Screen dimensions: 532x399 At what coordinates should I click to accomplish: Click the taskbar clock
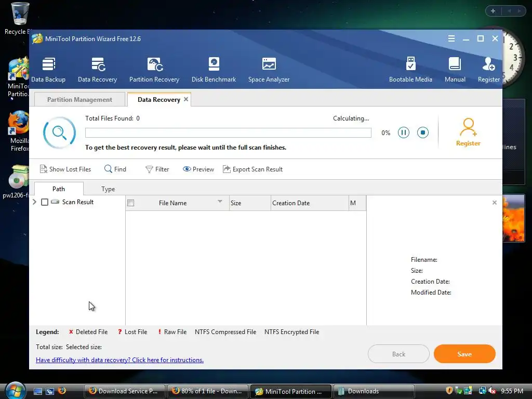(512, 391)
